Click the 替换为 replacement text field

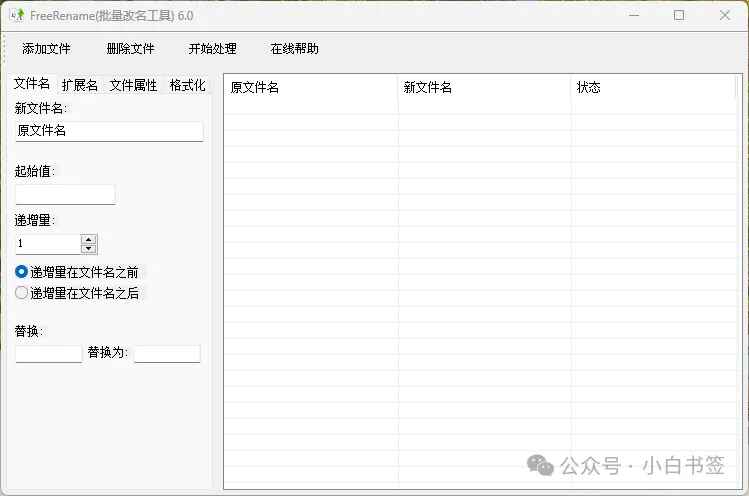[167, 354]
